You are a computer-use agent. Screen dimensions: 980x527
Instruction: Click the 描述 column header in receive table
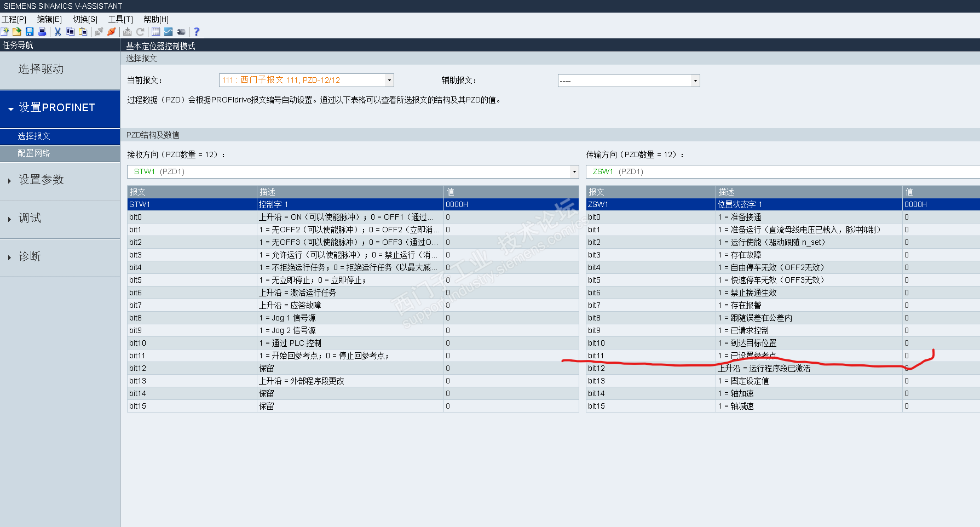tap(350, 192)
